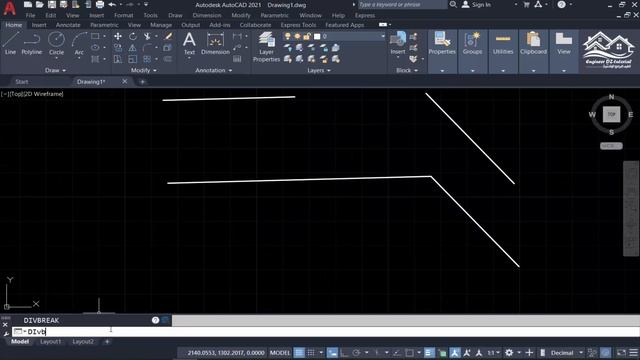640x360 pixels.
Task: Click the Open file icon
Action: coord(40,4)
